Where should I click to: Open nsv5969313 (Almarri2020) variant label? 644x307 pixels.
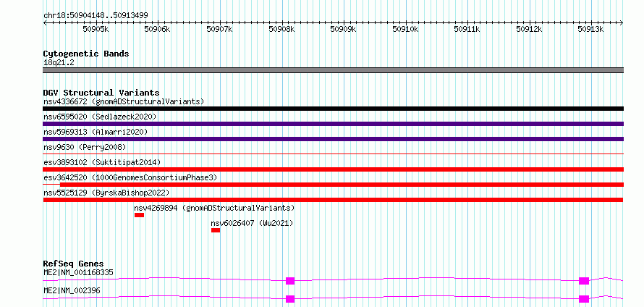pyautogui.click(x=96, y=132)
